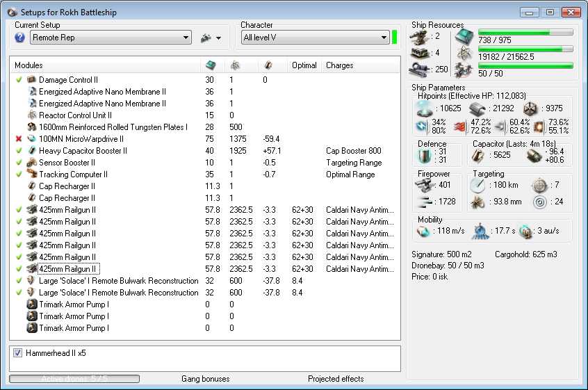Click the first Trimark Armor Pump I icon

[x=31, y=304]
